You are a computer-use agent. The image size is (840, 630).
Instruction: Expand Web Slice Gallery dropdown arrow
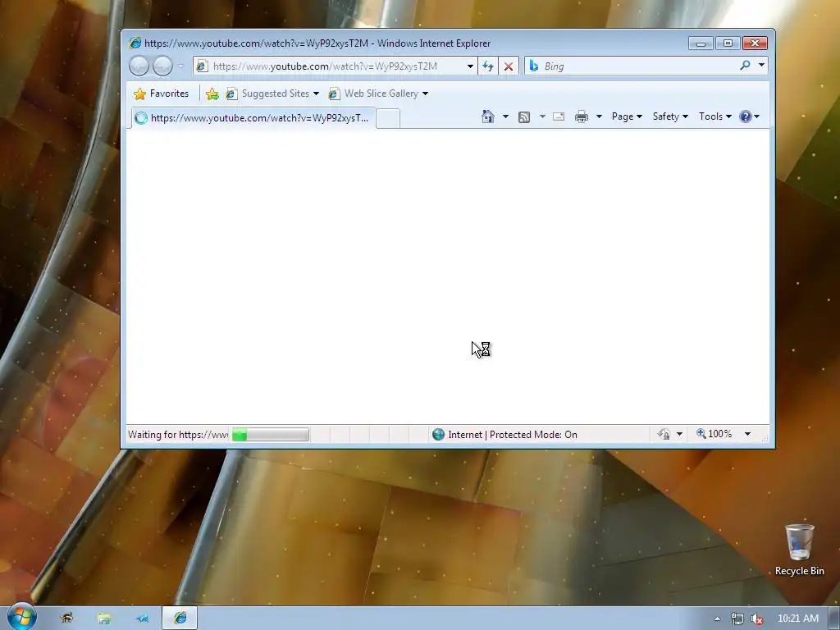pyautogui.click(x=426, y=94)
